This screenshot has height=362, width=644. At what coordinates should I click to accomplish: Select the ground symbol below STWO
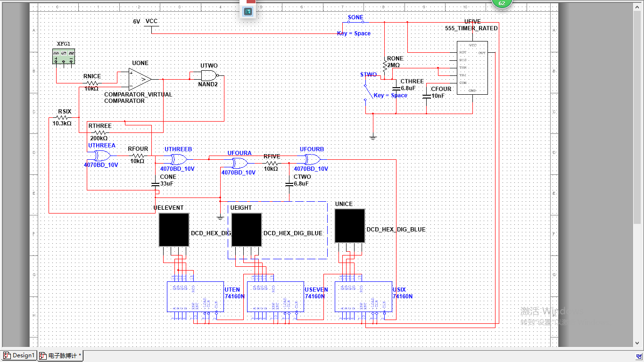click(x=373, y=138)
